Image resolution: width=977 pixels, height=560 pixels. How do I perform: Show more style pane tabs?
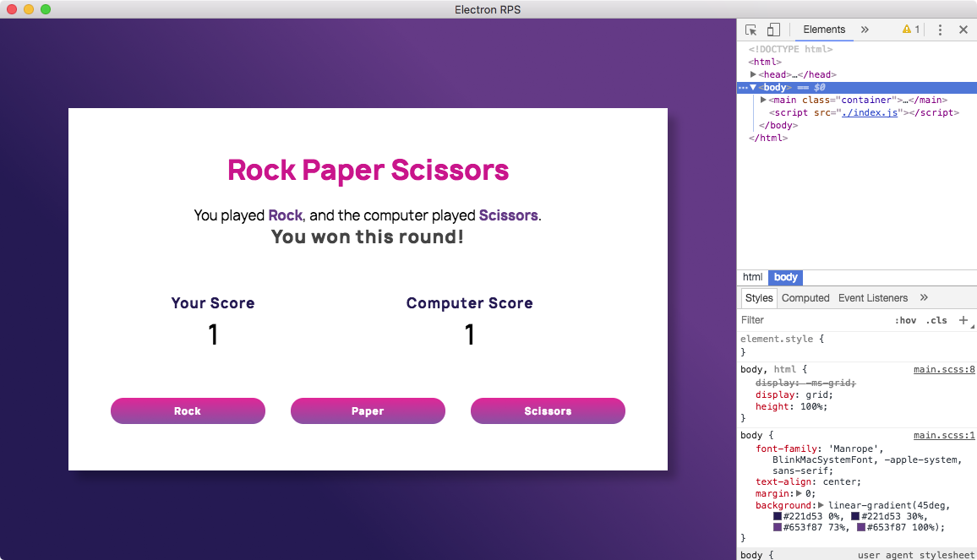tap(924, 298)
